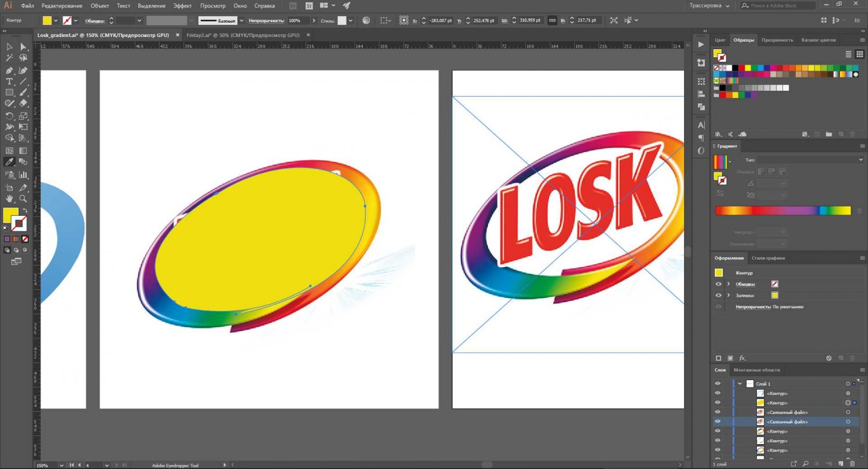Select the Pen tool
The image size is (868, 469).
tap(10, 70)
